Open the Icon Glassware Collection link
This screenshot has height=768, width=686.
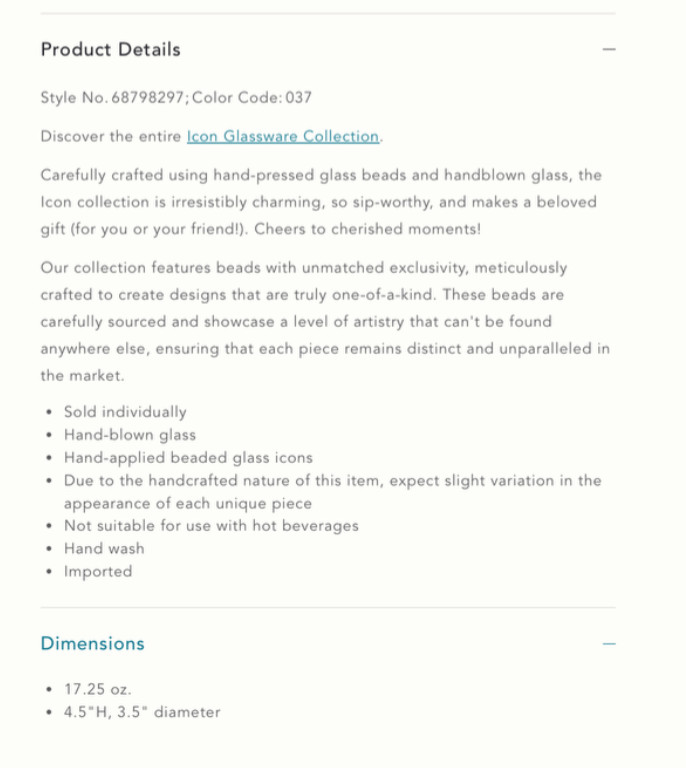click(x=283, y=136)
